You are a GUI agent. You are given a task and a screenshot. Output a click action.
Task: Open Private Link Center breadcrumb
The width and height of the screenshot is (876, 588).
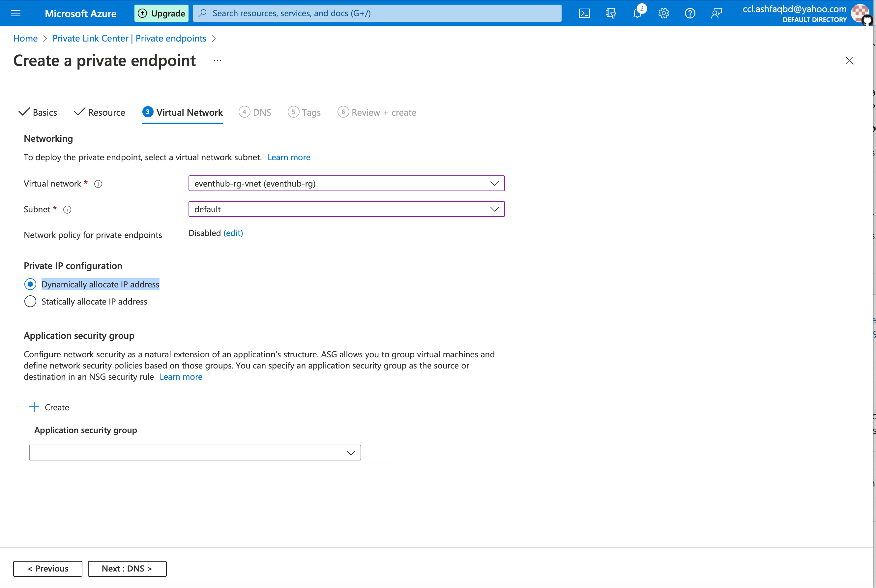pyautogui.click(x=130, y=38)
